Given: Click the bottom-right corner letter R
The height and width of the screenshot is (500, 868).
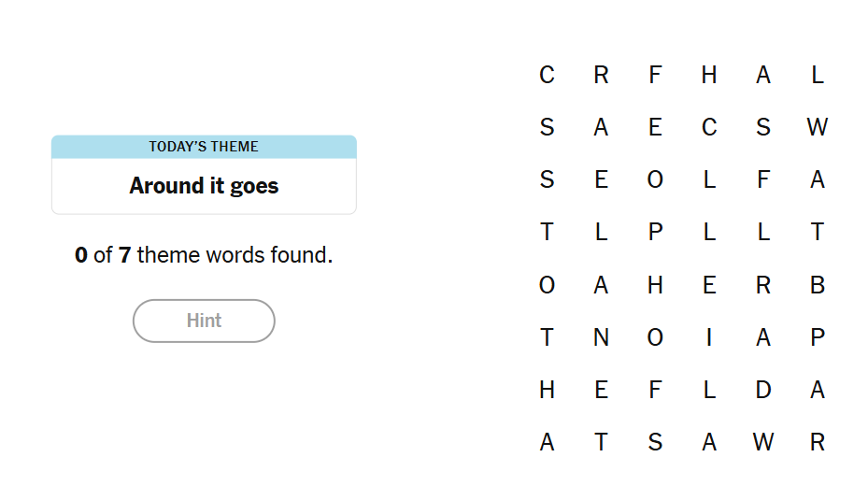Looking at the screenshot, I should tap(818, 442).
